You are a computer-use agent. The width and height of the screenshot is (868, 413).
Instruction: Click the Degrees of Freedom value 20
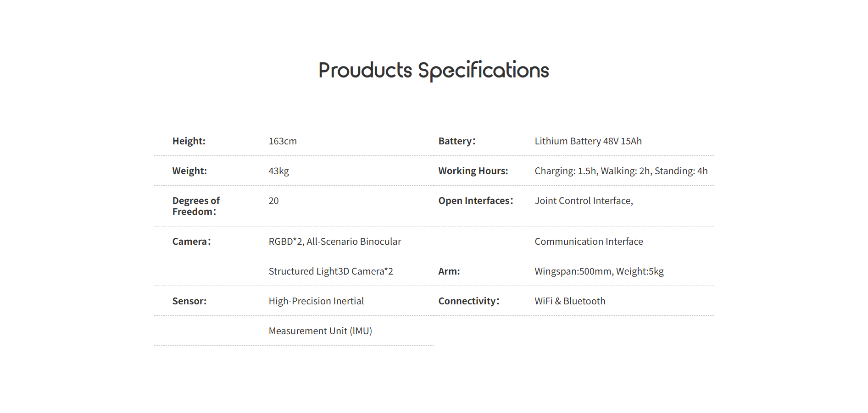[273, 201]
